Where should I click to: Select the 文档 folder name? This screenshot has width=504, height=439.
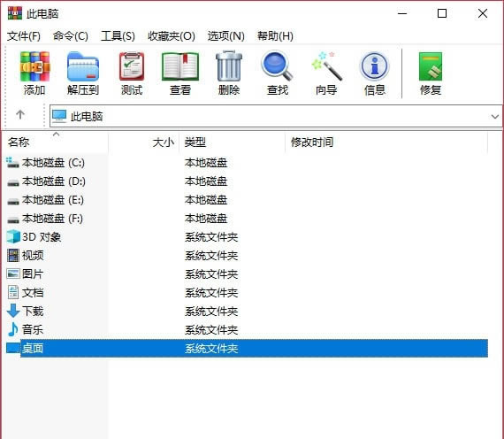pos(33,293)
